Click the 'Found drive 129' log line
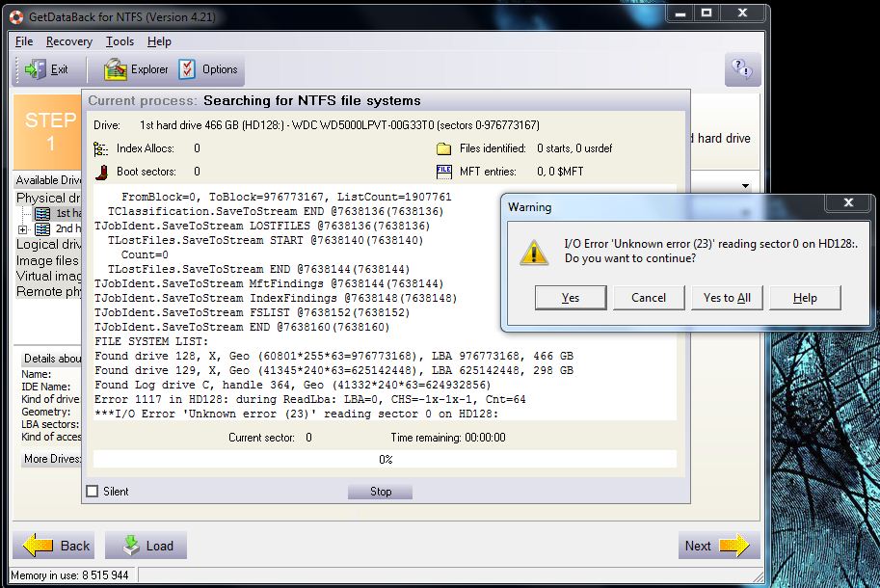880x588 pixels. [x=333, y=371]
